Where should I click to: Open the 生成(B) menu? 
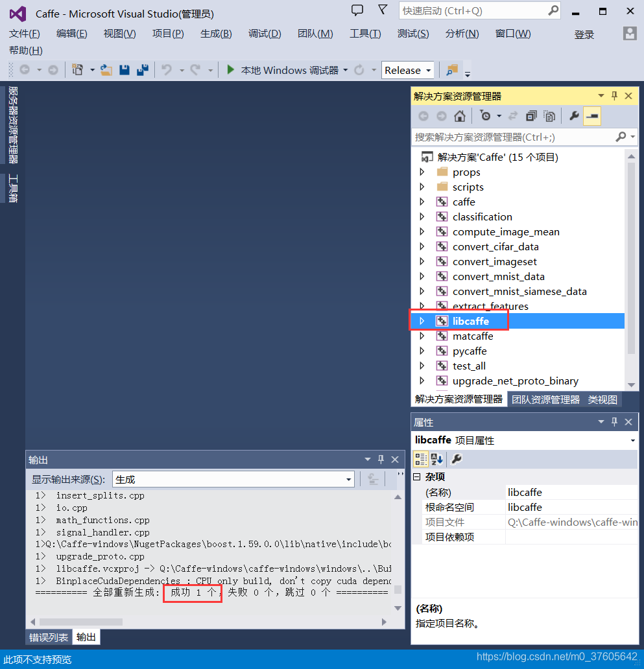coord(216,33)
